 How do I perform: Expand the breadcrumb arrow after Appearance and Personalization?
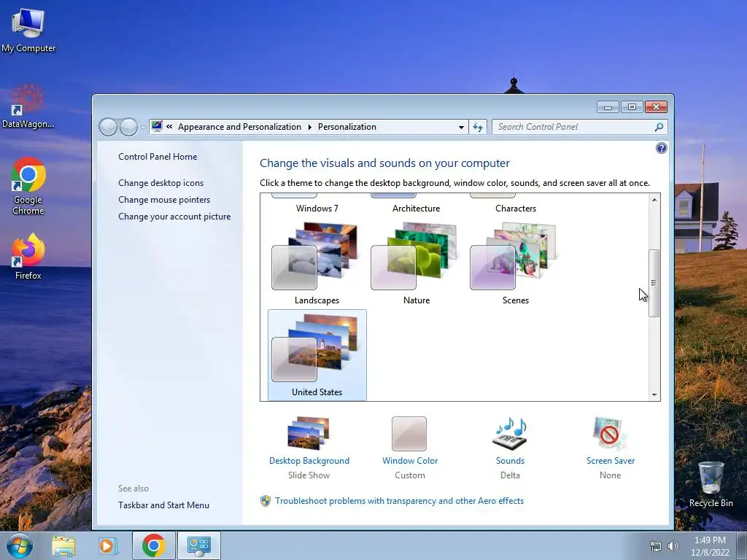309,127
